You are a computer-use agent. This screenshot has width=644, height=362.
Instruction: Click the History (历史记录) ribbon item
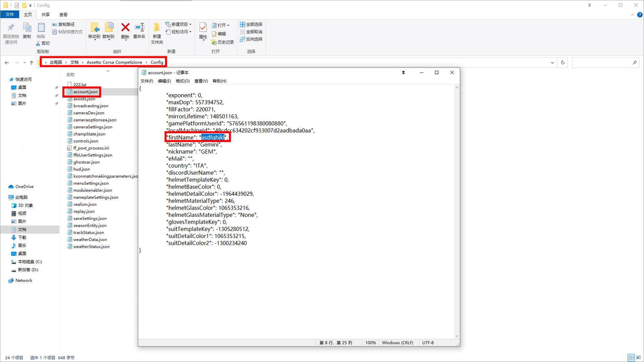tap(222, 42)
